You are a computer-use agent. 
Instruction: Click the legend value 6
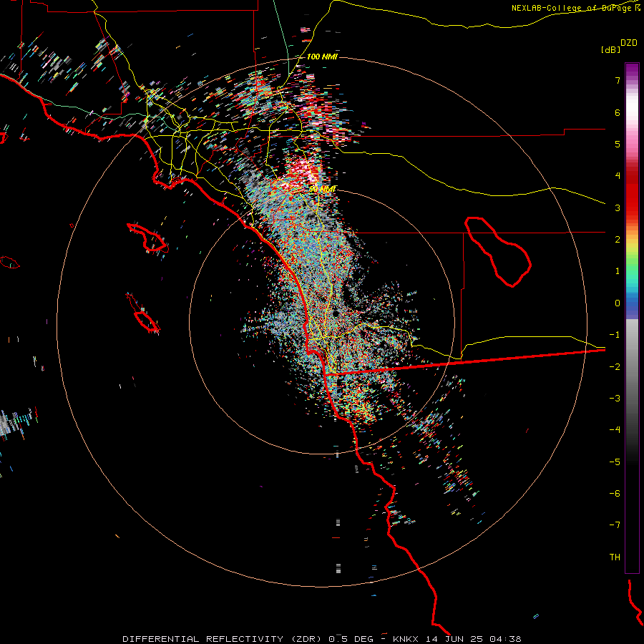(x=618, y=112)
